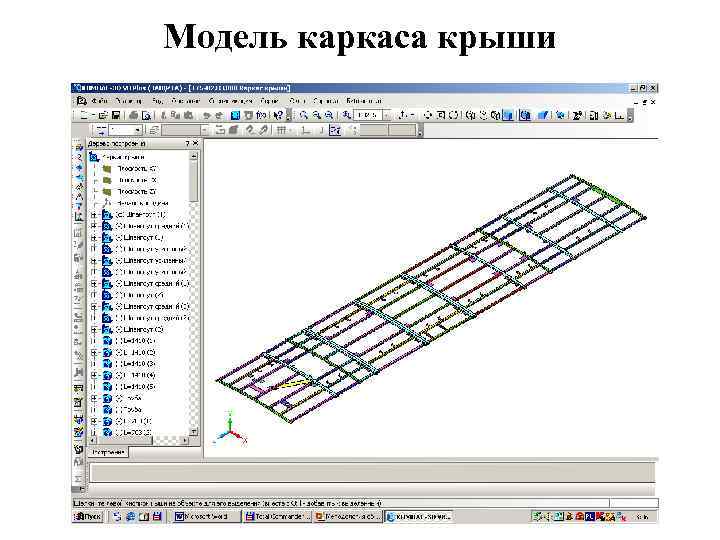Redo the undone action

tap(219, 115)
